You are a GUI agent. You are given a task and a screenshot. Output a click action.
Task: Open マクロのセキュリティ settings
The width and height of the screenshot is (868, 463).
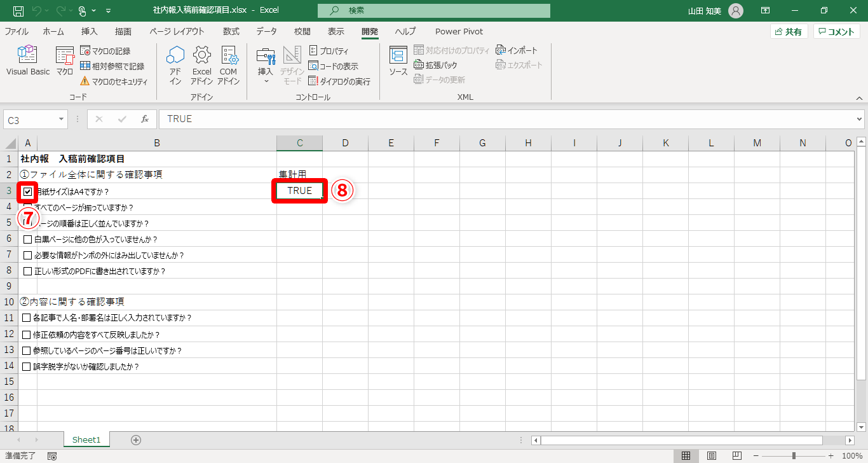(114, 81)
